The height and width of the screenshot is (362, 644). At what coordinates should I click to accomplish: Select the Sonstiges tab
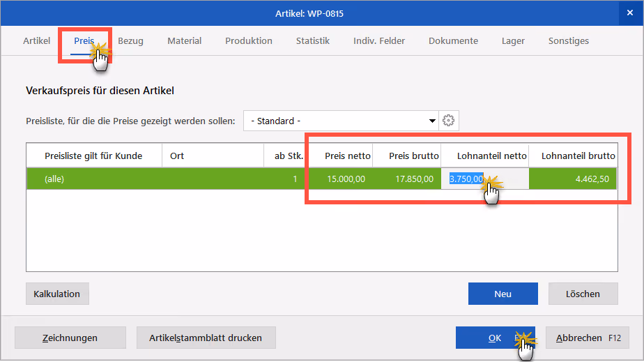point(569,40)
